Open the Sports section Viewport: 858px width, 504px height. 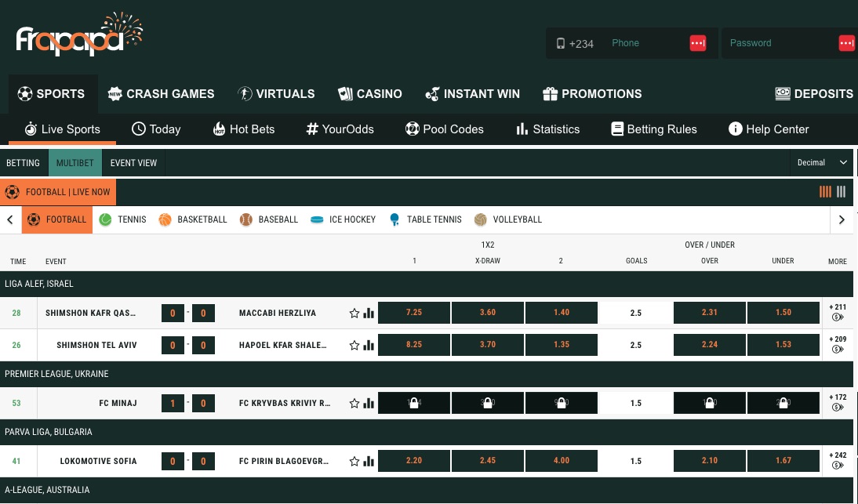(x=52, y=94)
